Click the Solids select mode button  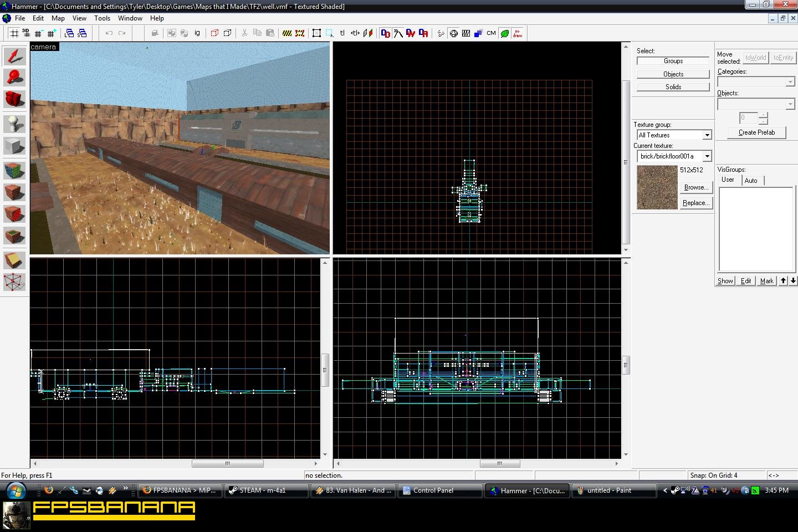[673, 87]
